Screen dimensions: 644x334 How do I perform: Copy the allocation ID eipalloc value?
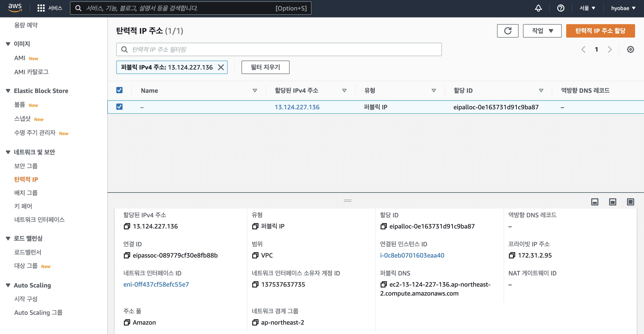tap(383, 226)
